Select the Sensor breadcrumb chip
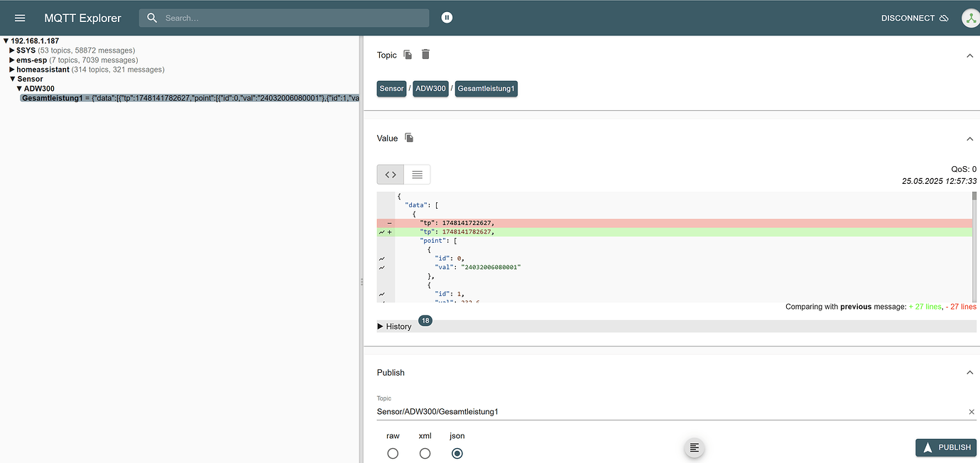 pyautogui.click(x=391, y=89)
